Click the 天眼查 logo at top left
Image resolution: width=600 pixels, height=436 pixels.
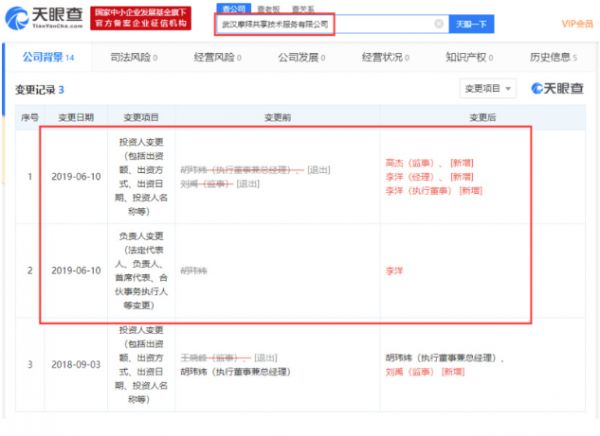tap(41, 18)
